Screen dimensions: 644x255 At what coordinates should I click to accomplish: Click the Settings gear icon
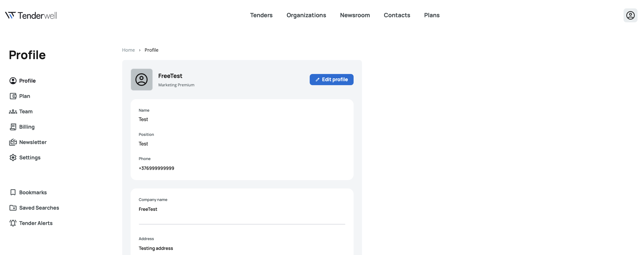point(13,158)
